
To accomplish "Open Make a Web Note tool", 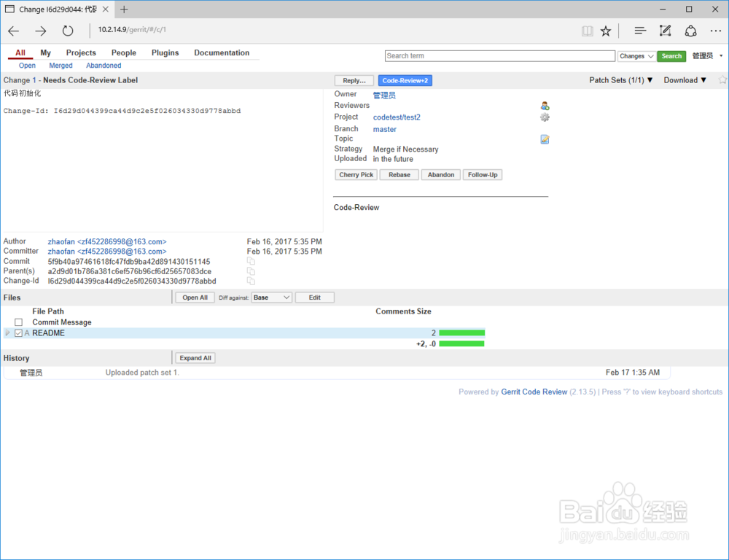I will 666,31.
